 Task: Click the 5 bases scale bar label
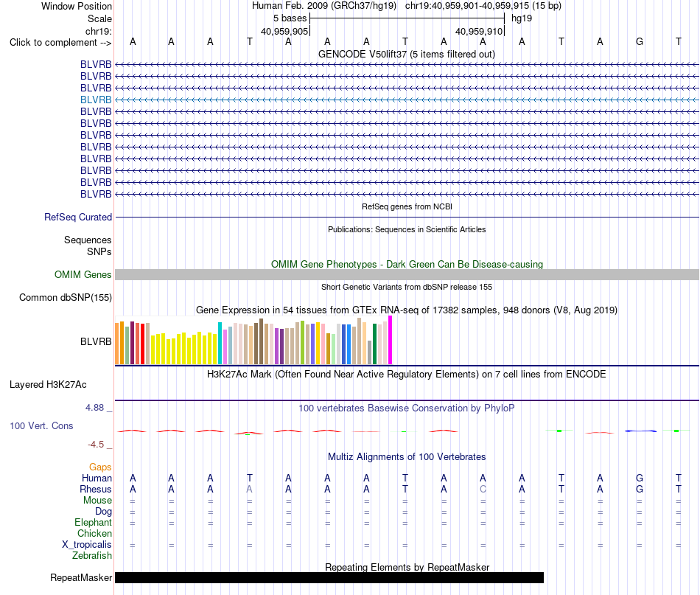click(290, 18)
